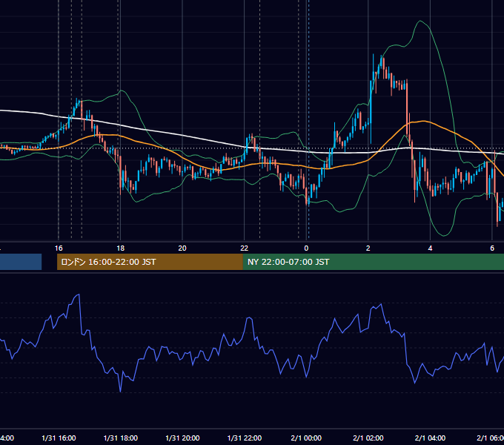Image resolution: width=504 pixels, height=445 pixels.
Task: Click hour label 16 on upper axis
Action: click(59, 248)
